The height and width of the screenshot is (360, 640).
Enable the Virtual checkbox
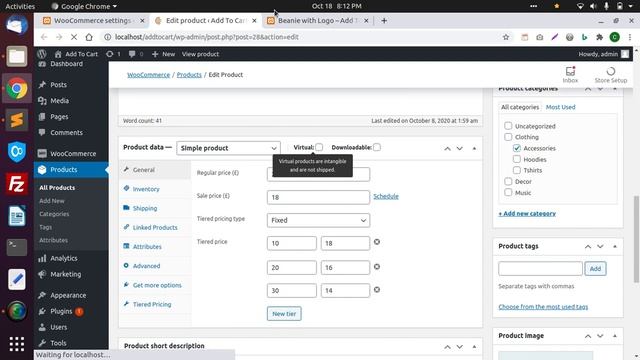pos(319,147)
